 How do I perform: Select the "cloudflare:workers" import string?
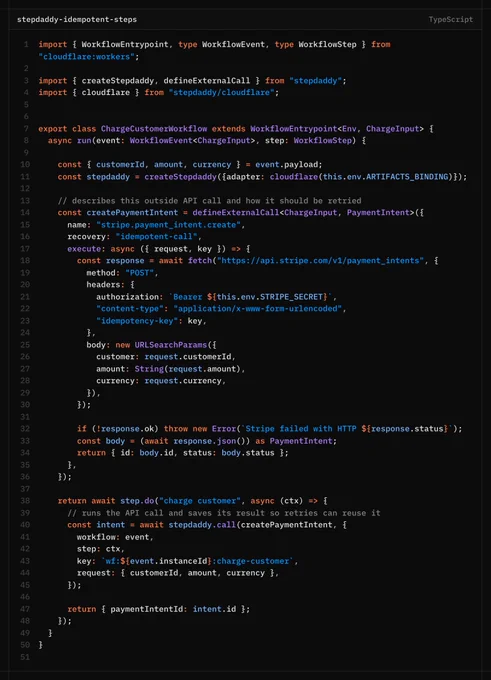pyautogui.click(x=86, y=57)
